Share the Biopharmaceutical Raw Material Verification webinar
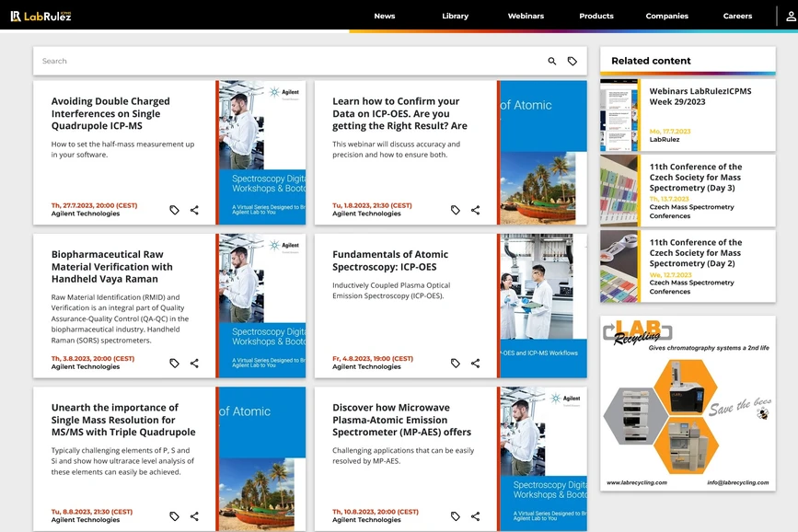798x532 pixels. tap(194, 363)
